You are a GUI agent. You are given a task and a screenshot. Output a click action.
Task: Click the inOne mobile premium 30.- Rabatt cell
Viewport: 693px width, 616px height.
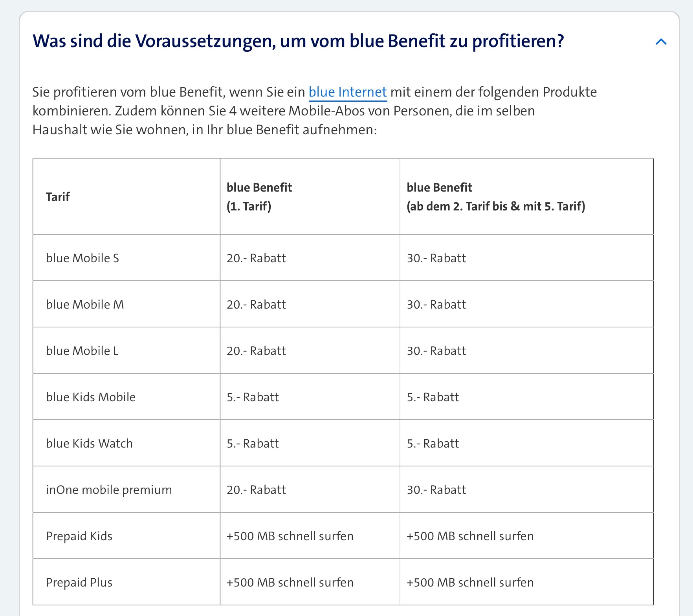coord(436,490)
